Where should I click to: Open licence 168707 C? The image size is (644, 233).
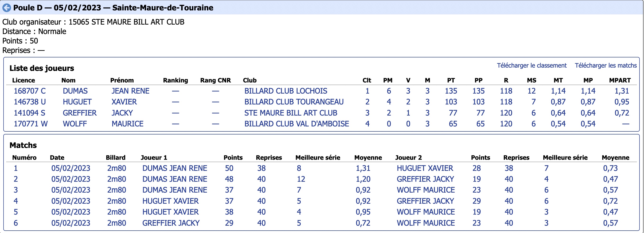click(x=30, y=91)
